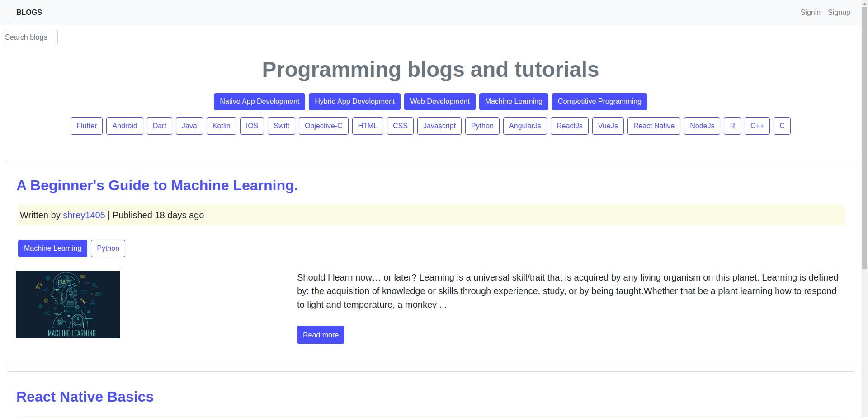Open the Signup page
This screenshot has width=868, height=417.
839,13
